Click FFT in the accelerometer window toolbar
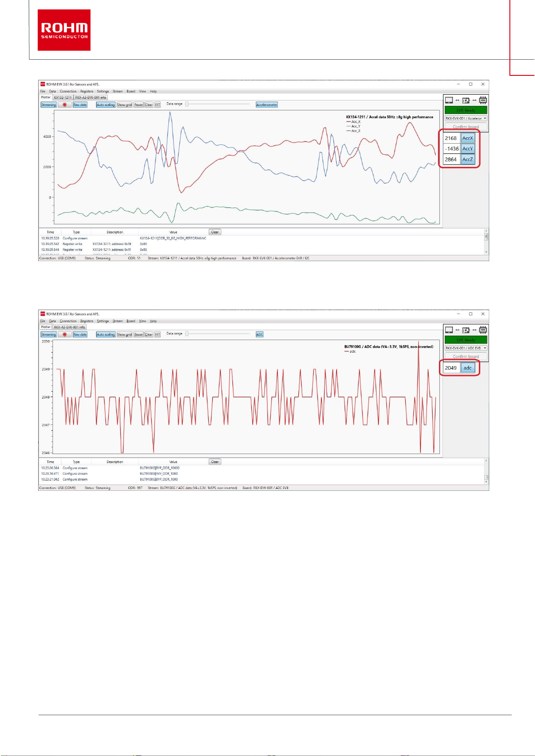 coord(158,105)
